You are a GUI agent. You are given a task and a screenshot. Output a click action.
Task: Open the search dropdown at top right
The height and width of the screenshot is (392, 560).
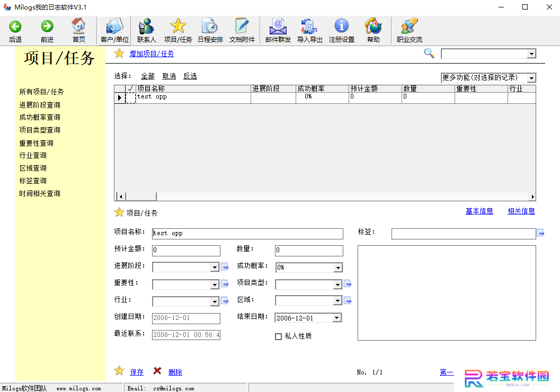point(531,54)
